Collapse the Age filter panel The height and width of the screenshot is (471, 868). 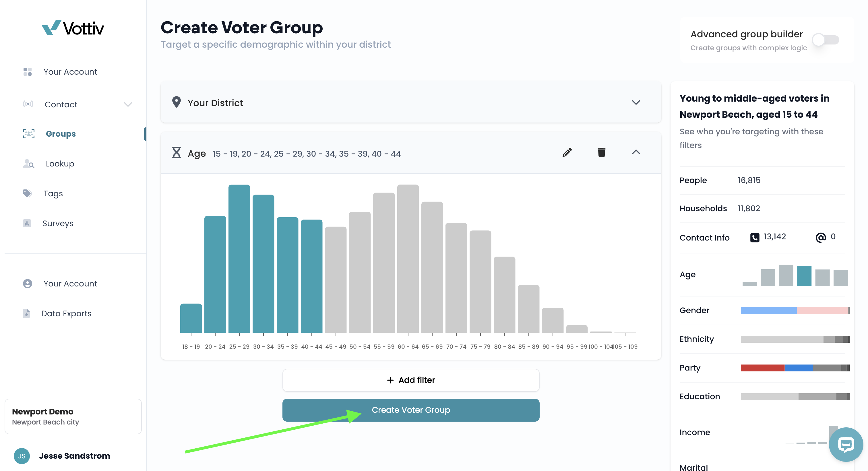click(636, 152)
